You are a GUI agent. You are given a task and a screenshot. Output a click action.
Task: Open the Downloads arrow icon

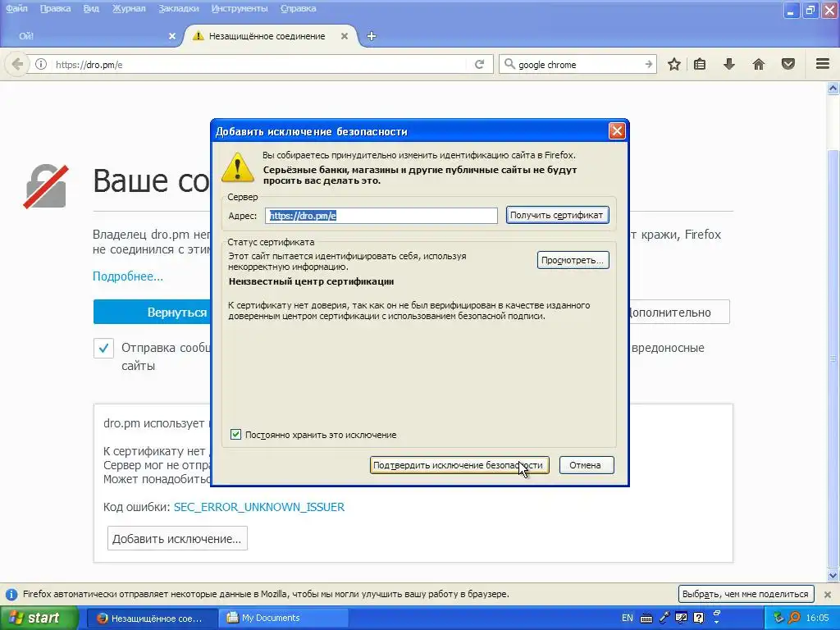(x=729, y=64)
